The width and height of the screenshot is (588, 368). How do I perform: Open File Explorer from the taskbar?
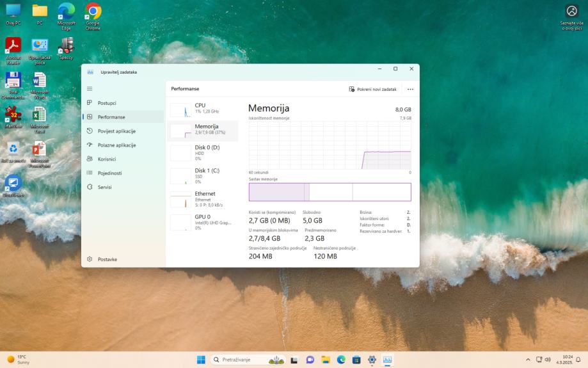[x=326, y=360]
